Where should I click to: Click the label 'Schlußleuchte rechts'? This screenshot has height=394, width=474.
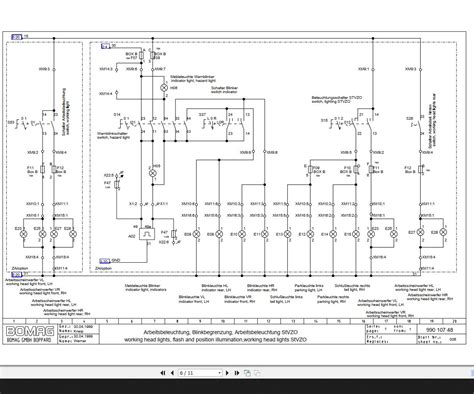pyautogui.click(x=352, y=286)
